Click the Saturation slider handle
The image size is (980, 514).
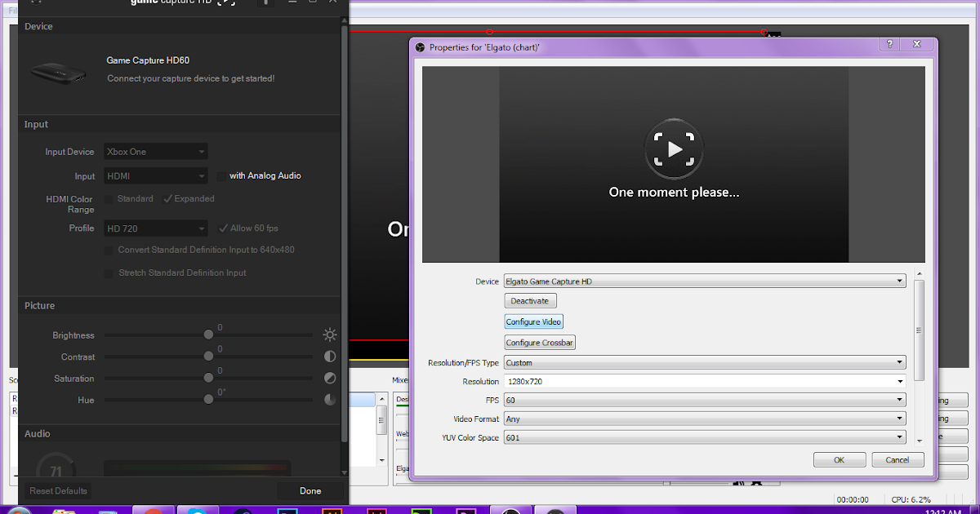208,377
